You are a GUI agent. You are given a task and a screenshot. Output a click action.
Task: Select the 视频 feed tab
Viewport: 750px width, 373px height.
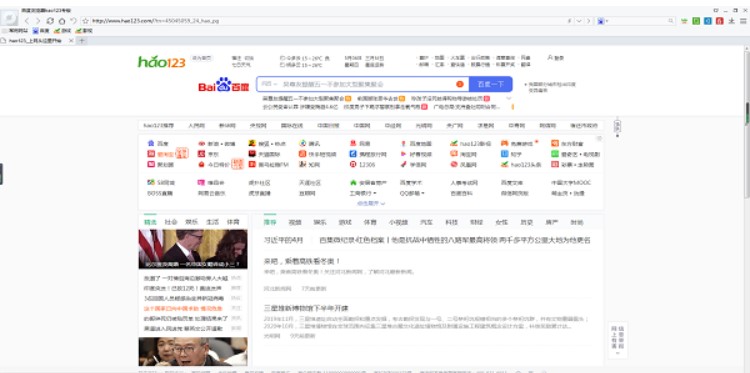tap(295, 222)
